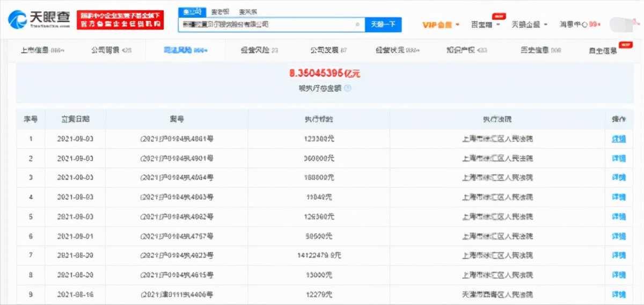Open the 消息中心 notifications
The image size is (644, 305).
pos(580,25)
